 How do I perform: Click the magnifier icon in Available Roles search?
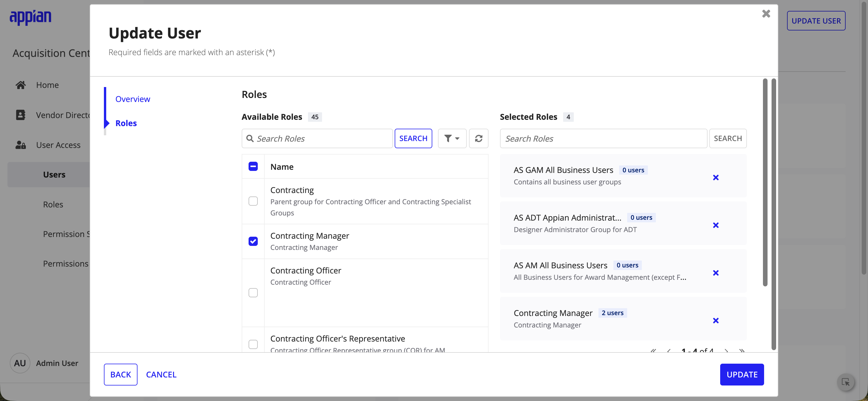coord(250,139)
